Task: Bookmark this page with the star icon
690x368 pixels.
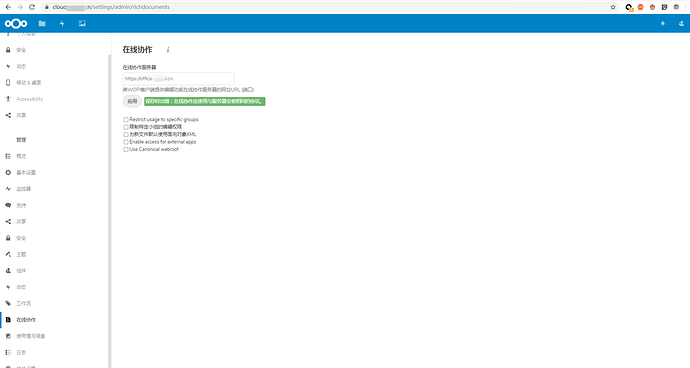Action: click(x=613, y=7)
